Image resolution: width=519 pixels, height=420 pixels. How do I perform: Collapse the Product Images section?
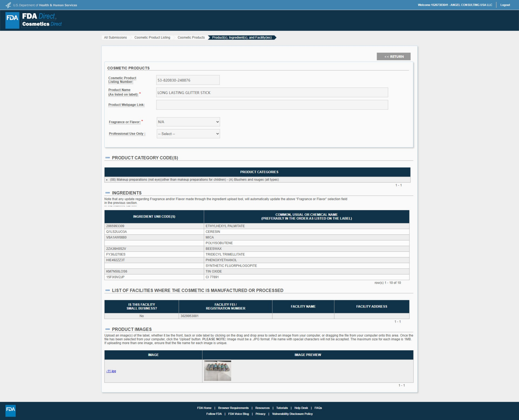[107, 329]
